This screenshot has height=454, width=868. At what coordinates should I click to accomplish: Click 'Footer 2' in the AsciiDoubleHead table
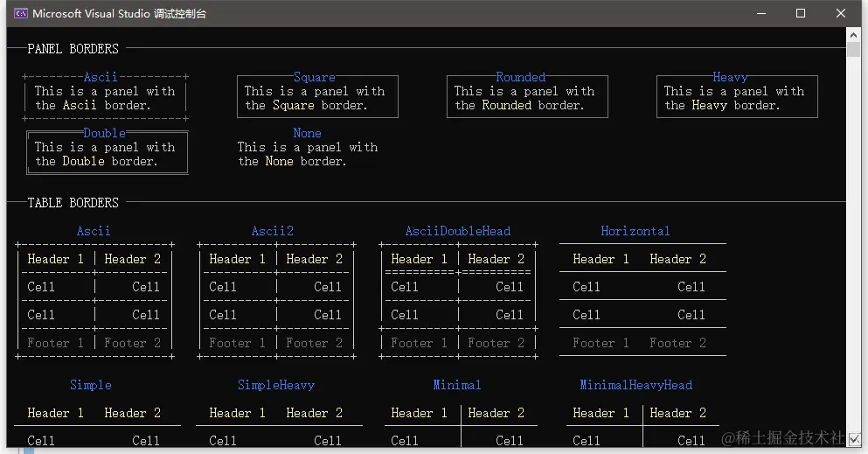[496, 343]
